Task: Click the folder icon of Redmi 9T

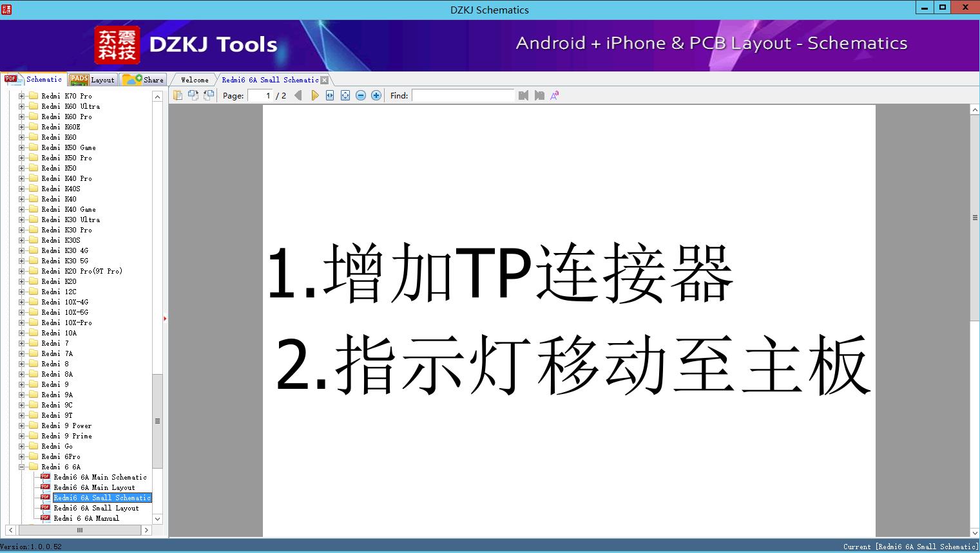Action: click(x=34, y=415)
